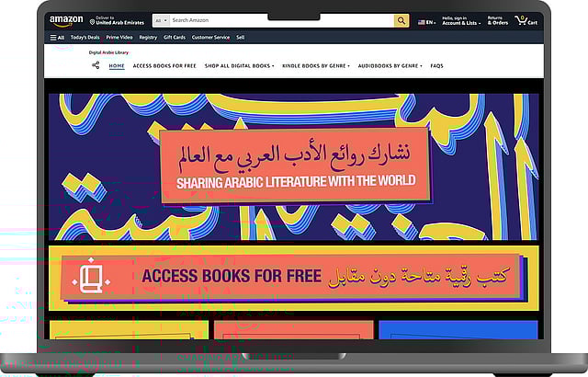
Task: Expand Kindle Books by Genre menu
Action: pyautogui.click(x=315, y=66)
